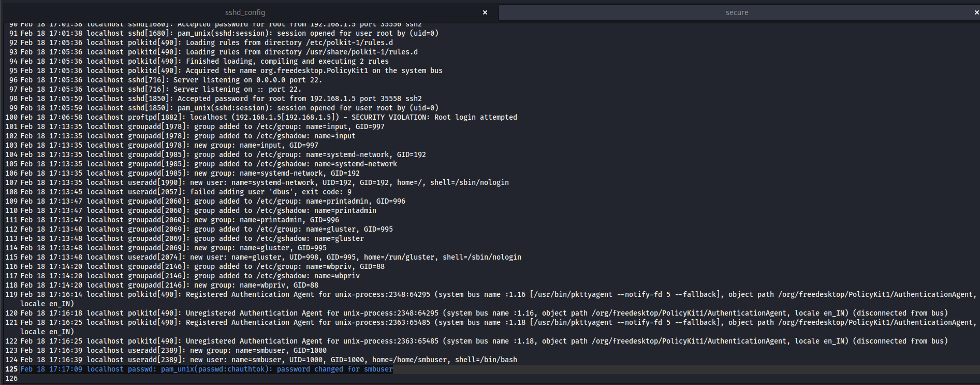The image size is (980, 385).
Task: Click line 109 group added name=printadmin GID=996
Action: [x=213, y=201]
